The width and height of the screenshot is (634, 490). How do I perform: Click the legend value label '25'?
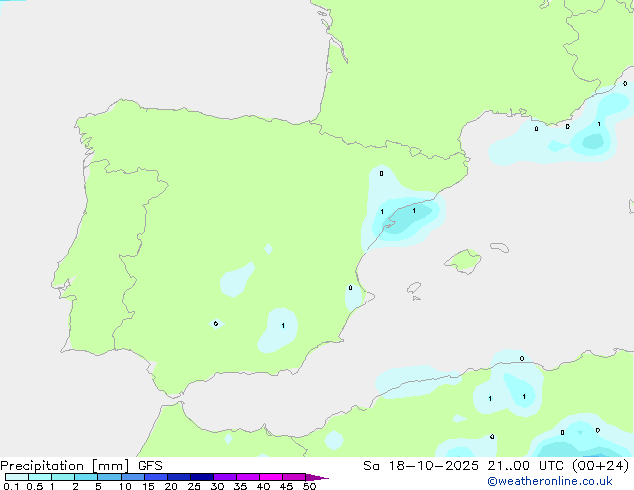[194, 486]
